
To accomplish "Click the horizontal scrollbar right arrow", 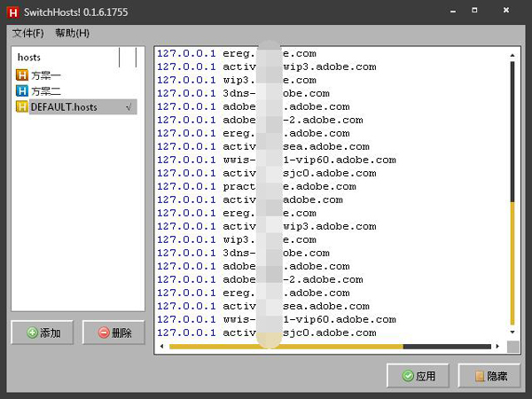I will coord(497,347).
